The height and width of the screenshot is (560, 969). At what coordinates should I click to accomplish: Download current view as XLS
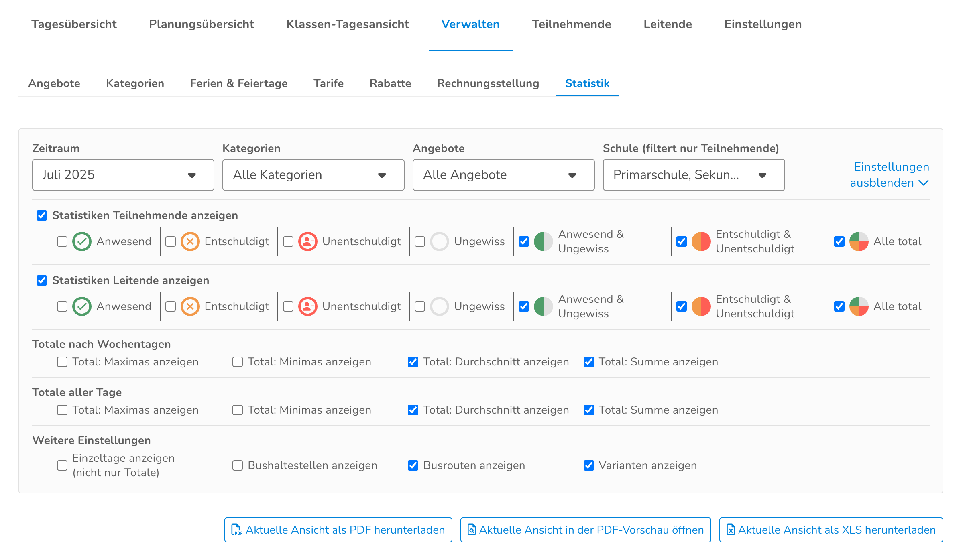(x=831, y=530)
